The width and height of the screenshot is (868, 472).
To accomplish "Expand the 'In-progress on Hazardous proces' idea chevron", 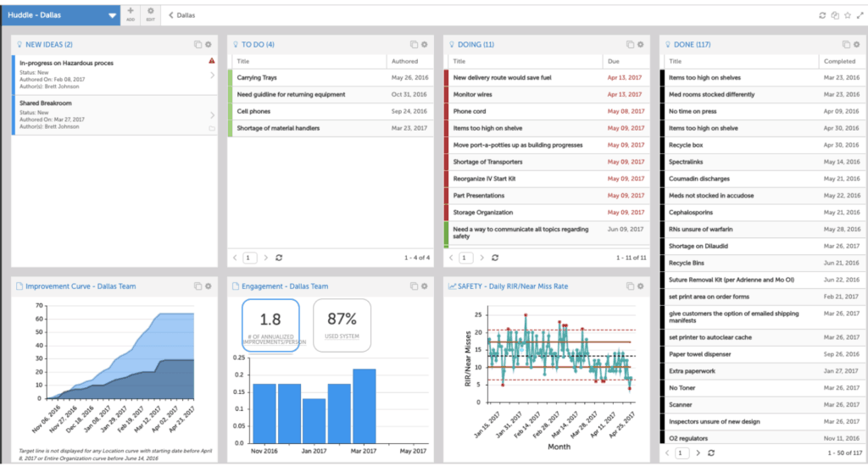I will 212,75.
